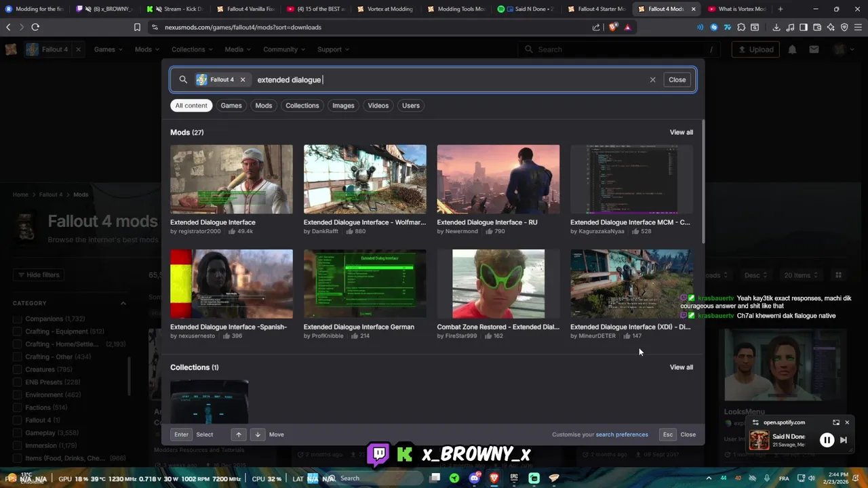Image resolution: width=868 pixels, height=488 pixels.
Task: Reload the page with the browser refresh icon
Action: pyautogui.click(x=35, y=27)
